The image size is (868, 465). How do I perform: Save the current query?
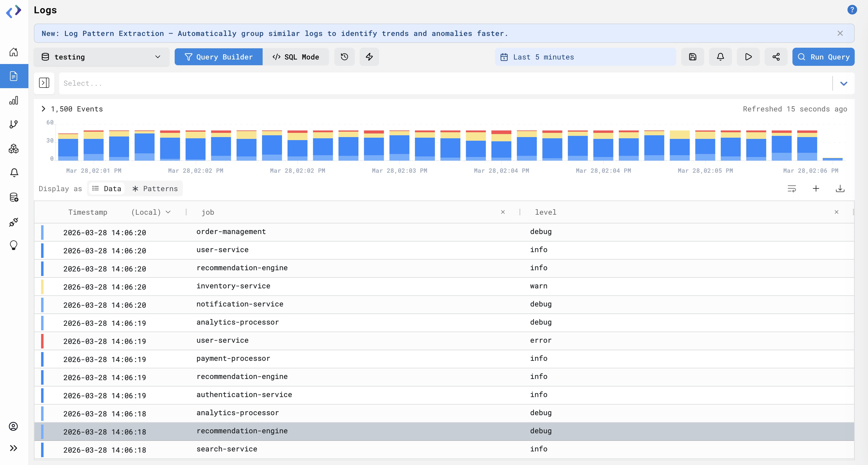pyautogui.click(x=692, y=56)
